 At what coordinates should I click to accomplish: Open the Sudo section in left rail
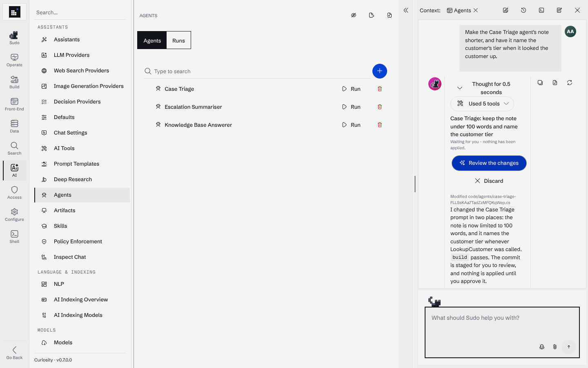pyautogui.click(x=14, y=38)
